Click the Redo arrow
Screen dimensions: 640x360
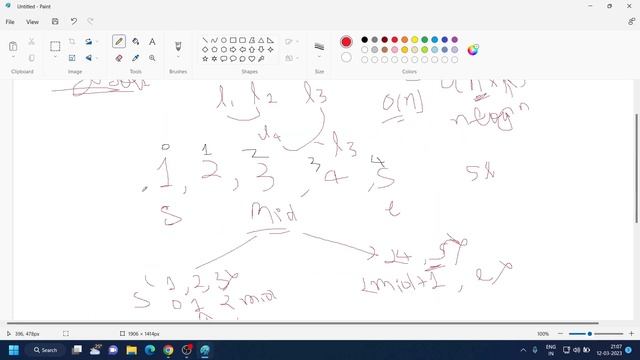click(90, 21)
